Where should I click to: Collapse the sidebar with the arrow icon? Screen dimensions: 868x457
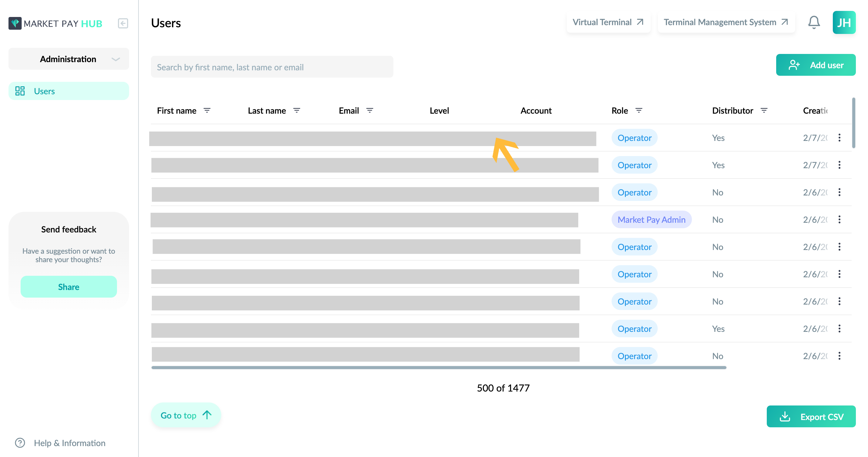[123, 23]
